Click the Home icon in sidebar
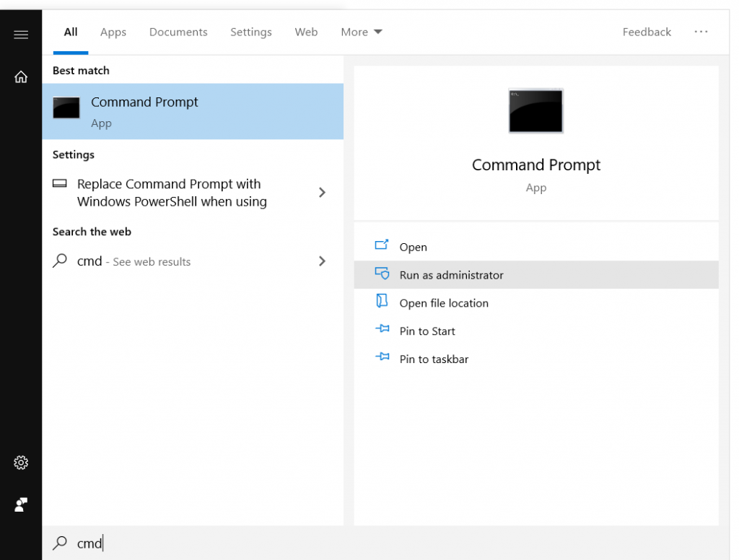This screenshot has width=739, height=560. [x=21, y=76]
